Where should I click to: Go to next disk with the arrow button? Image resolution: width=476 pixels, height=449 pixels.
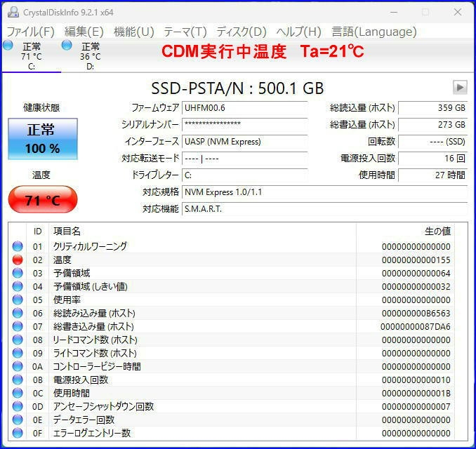[x=460, y=88]
